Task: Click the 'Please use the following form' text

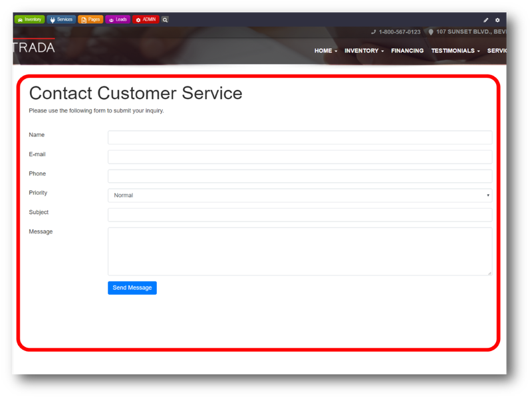Action: (96, 110)
